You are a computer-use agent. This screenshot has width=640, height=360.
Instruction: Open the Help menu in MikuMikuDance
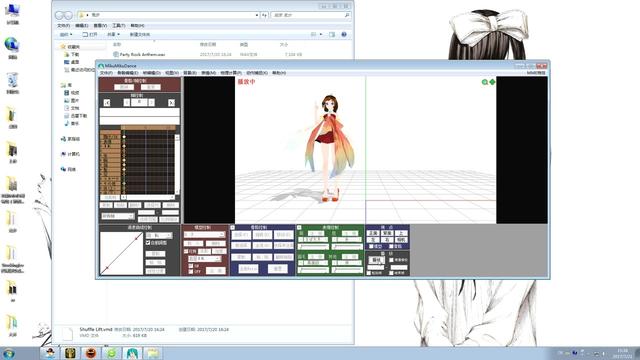coord(279,73)
